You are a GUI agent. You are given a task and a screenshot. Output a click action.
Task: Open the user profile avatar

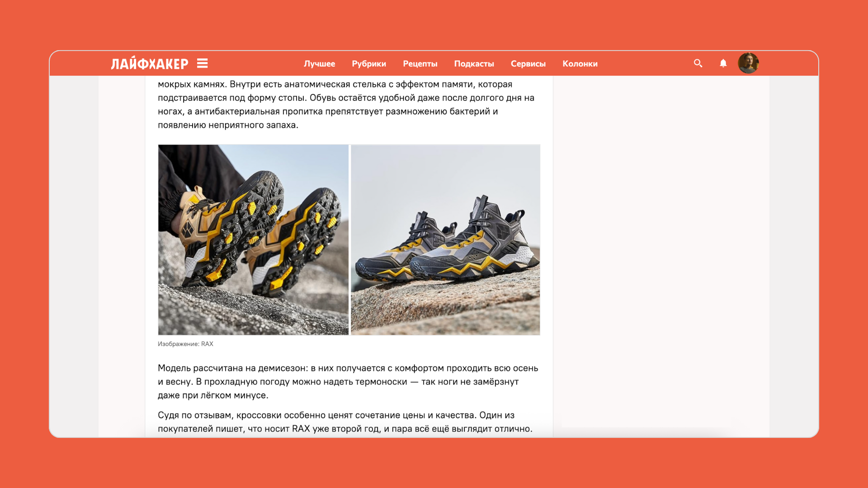748,63
